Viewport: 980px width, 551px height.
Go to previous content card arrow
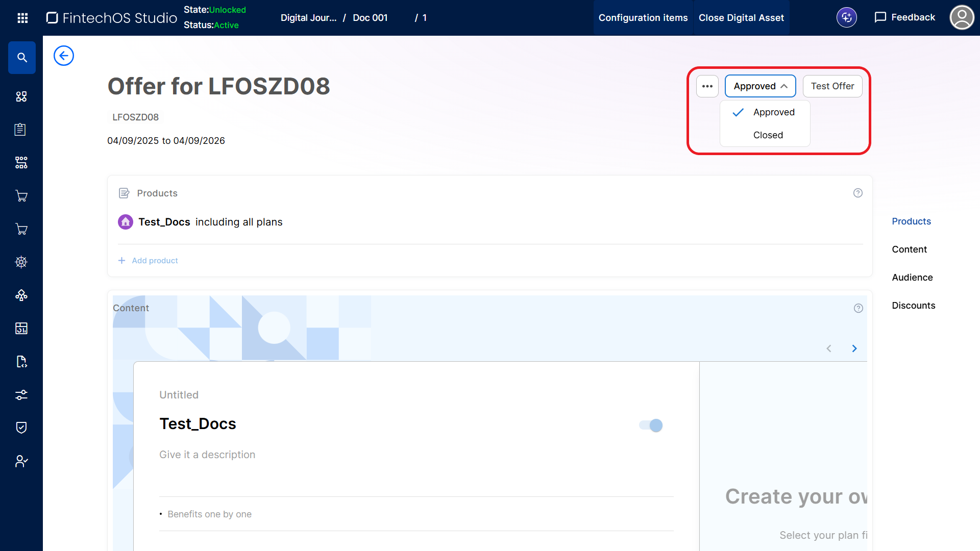click(829, 348)
